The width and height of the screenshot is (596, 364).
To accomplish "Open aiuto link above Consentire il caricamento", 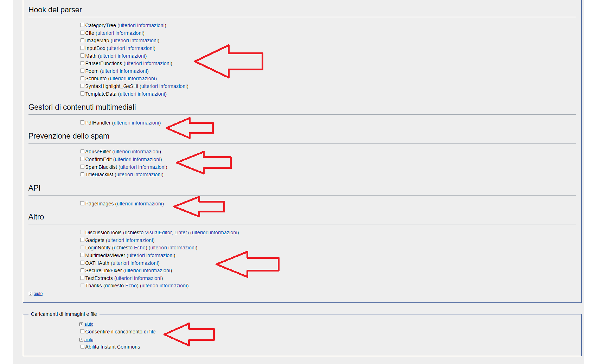I will [x=89, y=324].
